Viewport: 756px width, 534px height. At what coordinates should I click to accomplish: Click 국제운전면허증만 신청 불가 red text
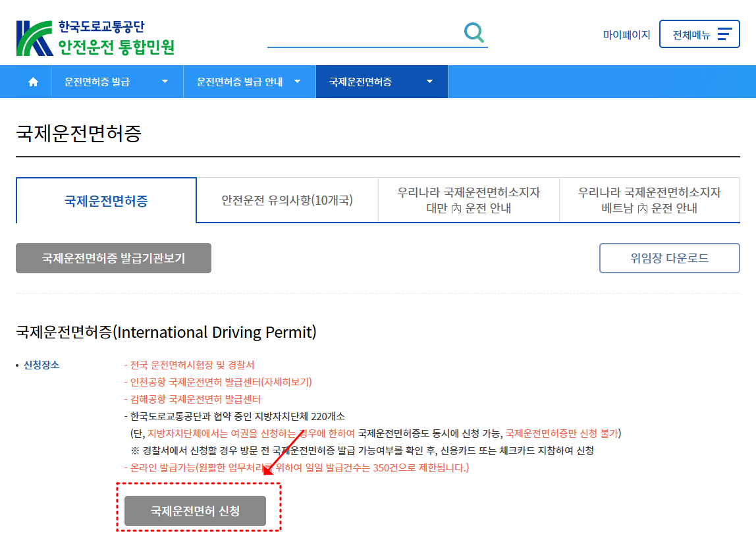(562, 434)
